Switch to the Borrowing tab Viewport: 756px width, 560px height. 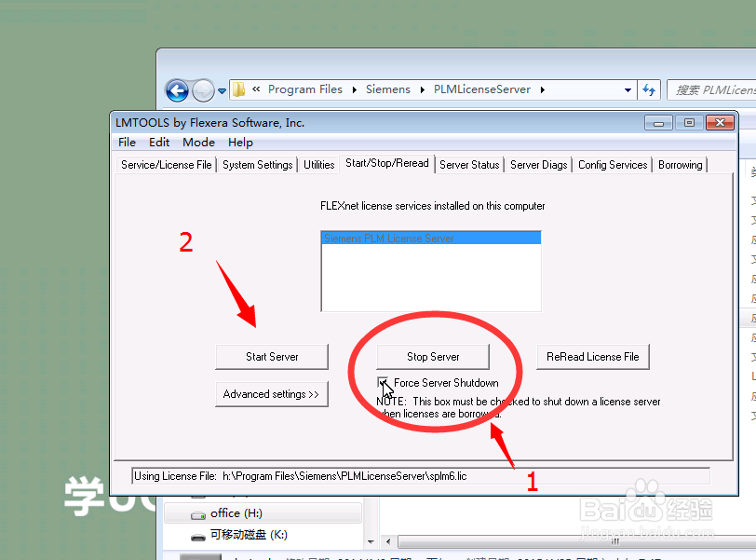point(681,165)
